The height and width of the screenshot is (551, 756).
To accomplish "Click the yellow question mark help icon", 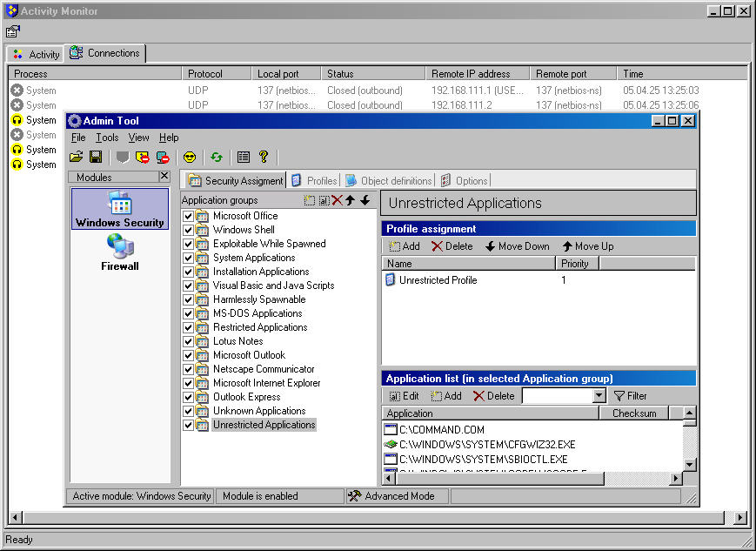I will pos(264,158).
